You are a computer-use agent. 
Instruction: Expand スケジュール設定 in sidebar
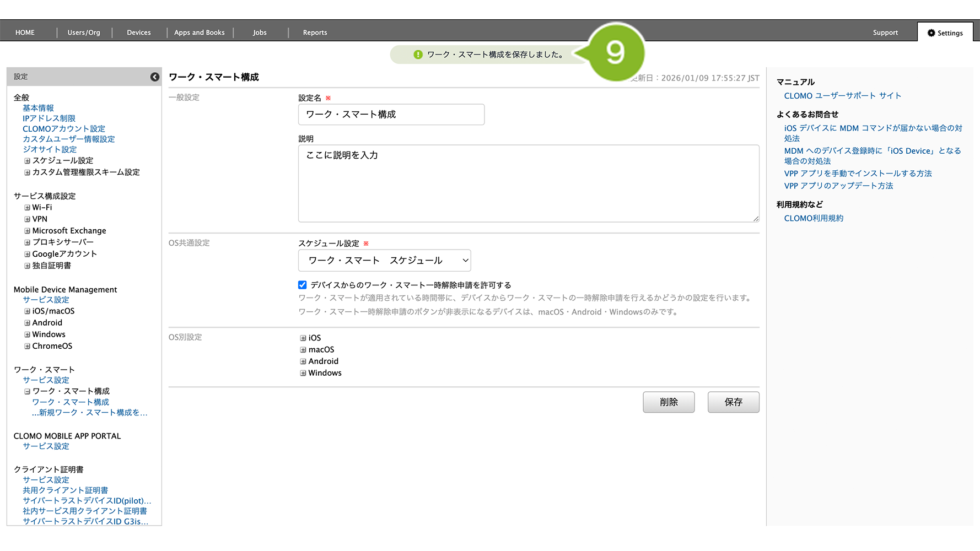[x=27, y=161]
